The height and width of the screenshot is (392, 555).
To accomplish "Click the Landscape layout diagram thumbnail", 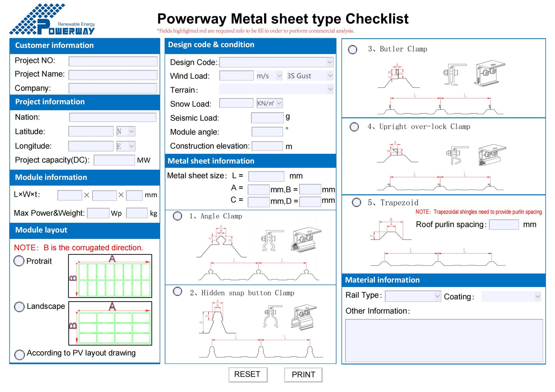I will click(110, 323).
